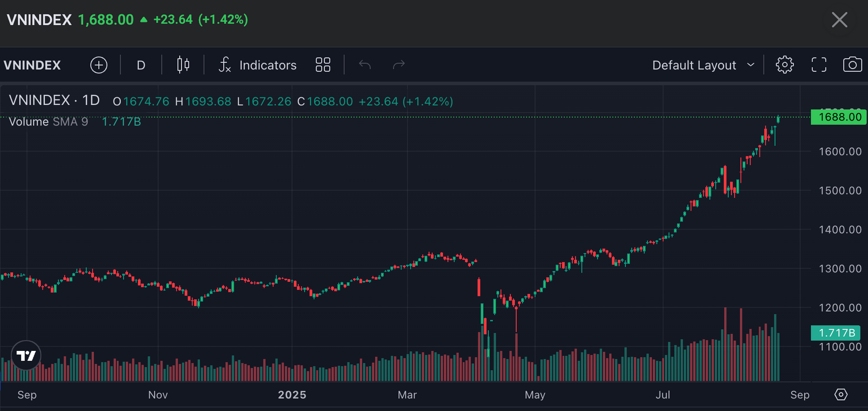Click the 1500.00 price axis label
868x411 pixels.
point(840,191)
